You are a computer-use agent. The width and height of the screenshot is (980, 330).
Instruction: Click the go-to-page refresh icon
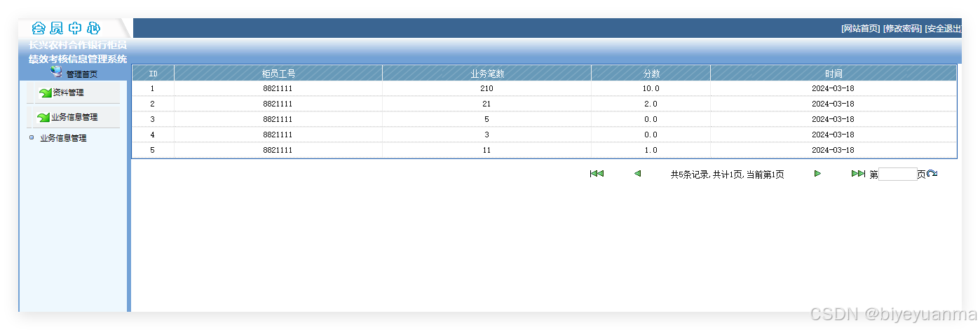tap(932, 174)
